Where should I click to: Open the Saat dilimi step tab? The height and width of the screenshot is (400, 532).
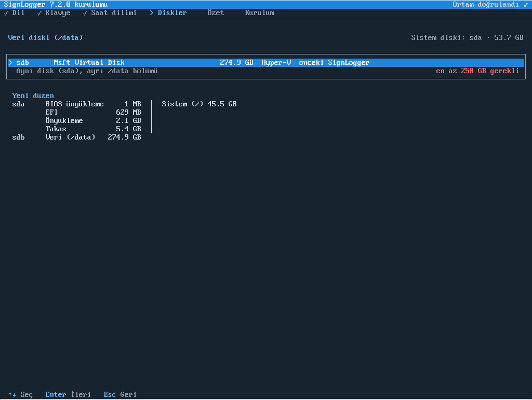tap(110, 13)
